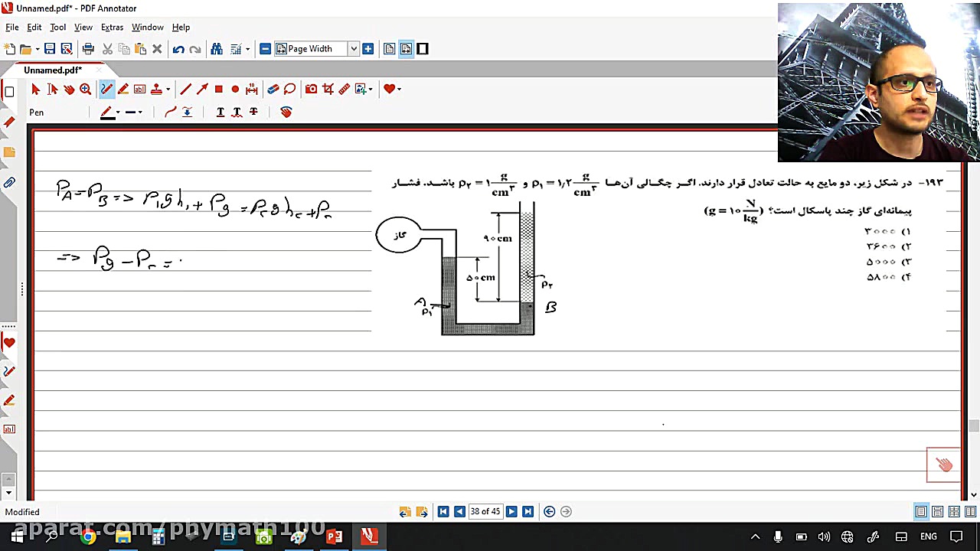Activate the Select arrow tool
980x551 pixels.
click(35, 90)
